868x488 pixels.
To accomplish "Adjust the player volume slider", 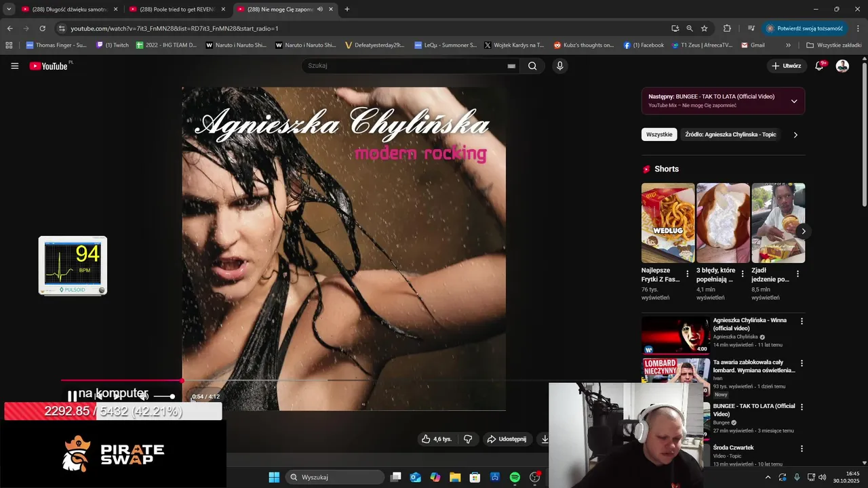I will [x=164, y=396].
